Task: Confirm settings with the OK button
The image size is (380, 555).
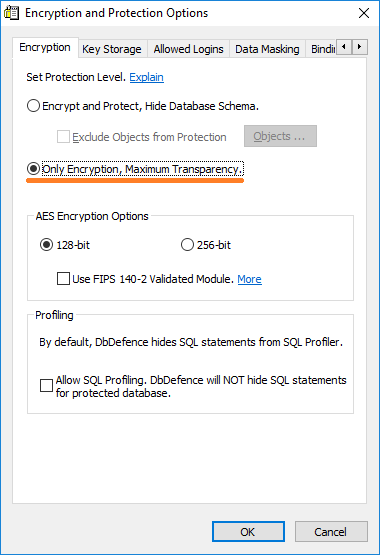Action: click(248, 532)
